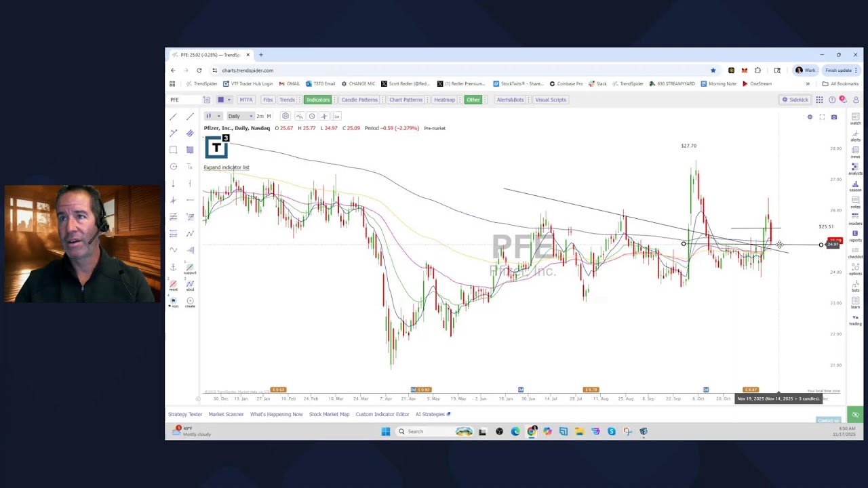
Task: Open the Strategy Tester tab
Action: coord(185,414)
